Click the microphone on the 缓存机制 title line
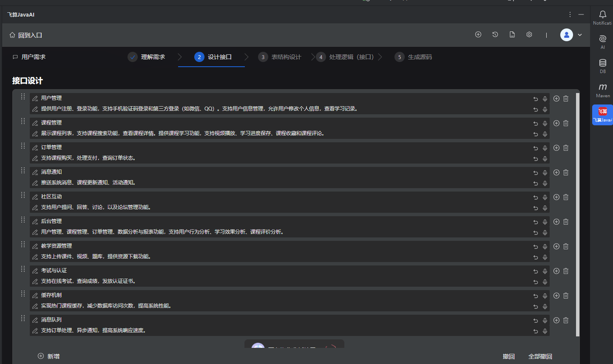613x364 pixels. coord(545,296)
